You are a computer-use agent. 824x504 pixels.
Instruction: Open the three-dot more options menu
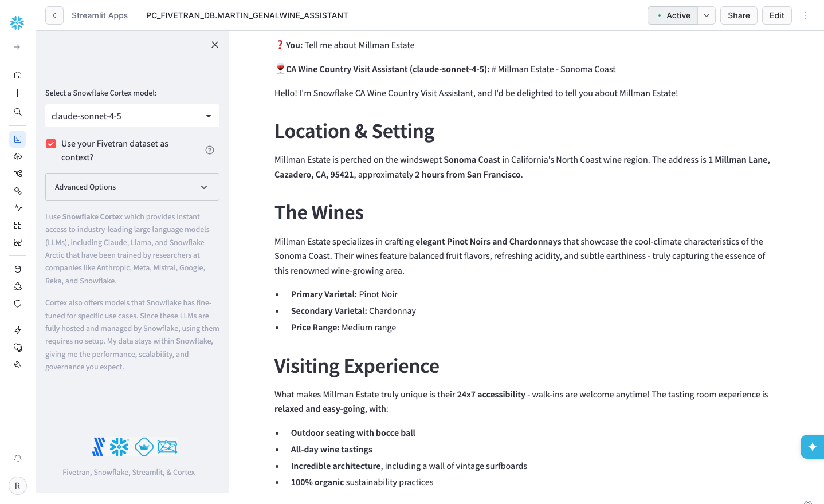[x=806, y=15]
